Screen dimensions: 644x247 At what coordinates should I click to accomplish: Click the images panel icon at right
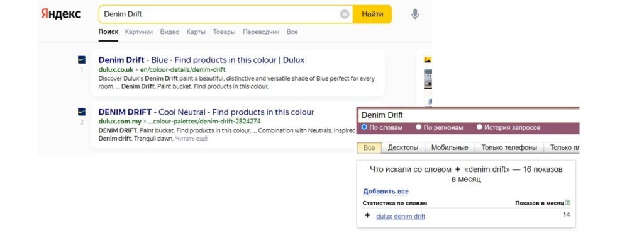pos(428,60)
